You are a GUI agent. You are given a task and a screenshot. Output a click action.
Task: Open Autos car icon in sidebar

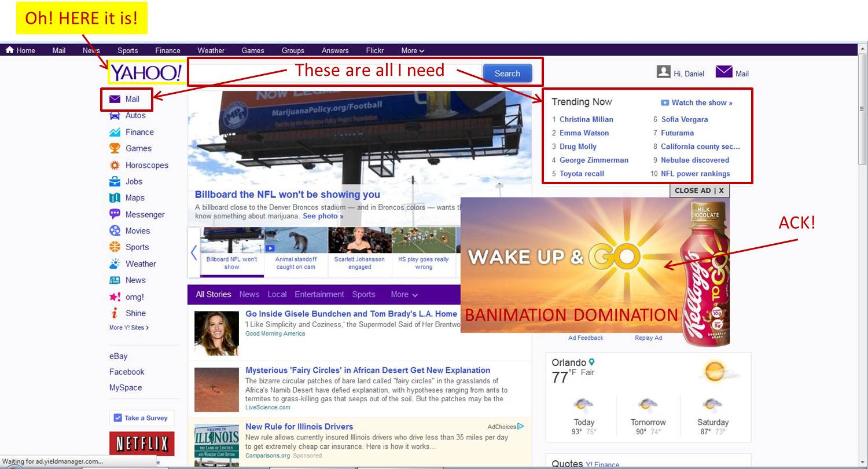coord(115,115)
